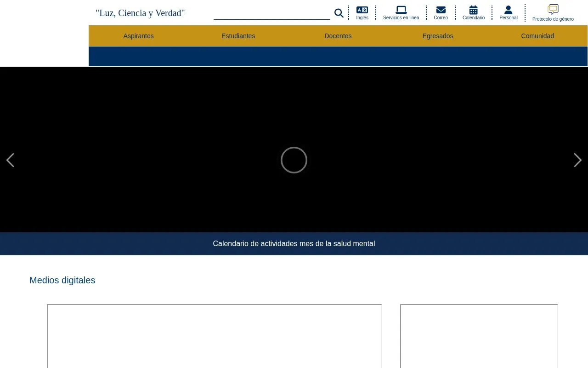The image size is (588, 368).
Task: Open the Egresados menu
Action: 438,36
